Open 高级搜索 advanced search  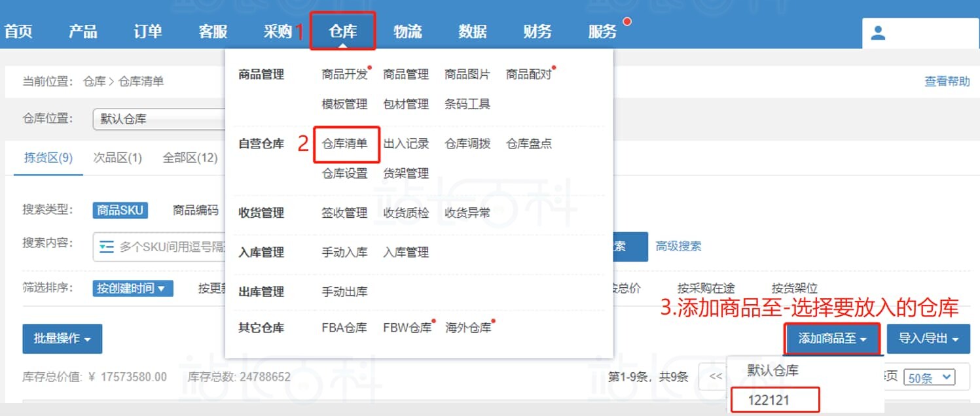tap(680, 247)
